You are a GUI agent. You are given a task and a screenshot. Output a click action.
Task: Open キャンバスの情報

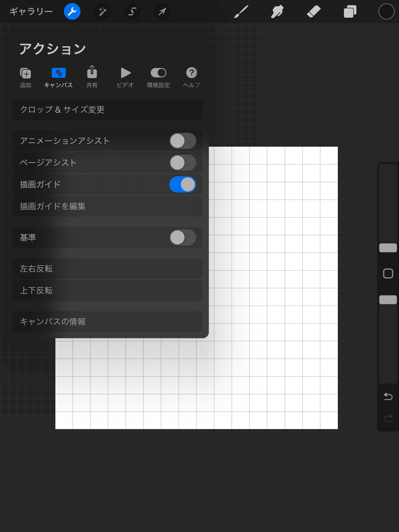point(107,322)
